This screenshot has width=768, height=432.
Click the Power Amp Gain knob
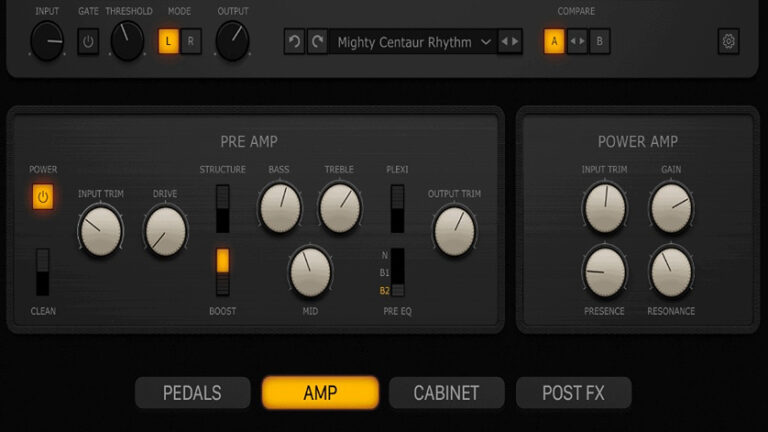671,208
